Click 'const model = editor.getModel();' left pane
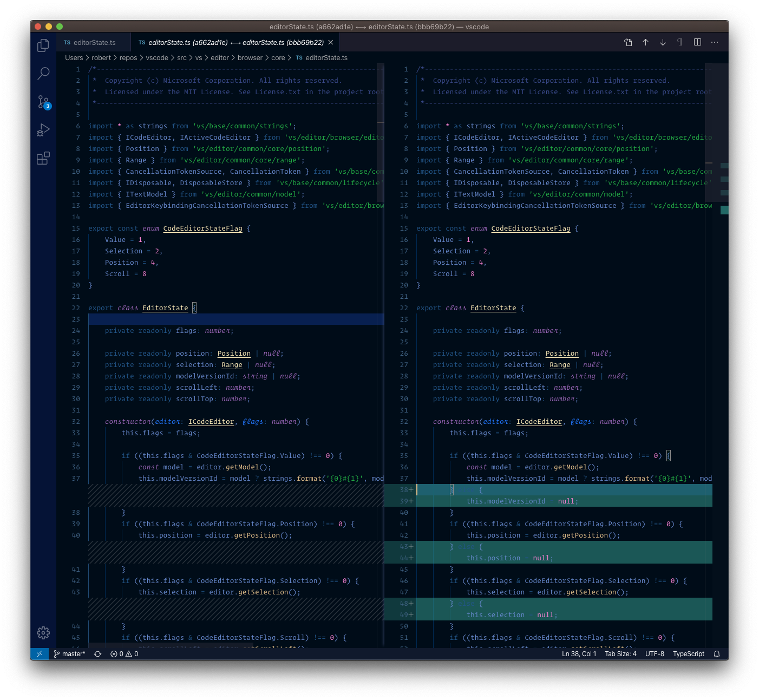The image size is (759, 700). (x=205, y=467)
